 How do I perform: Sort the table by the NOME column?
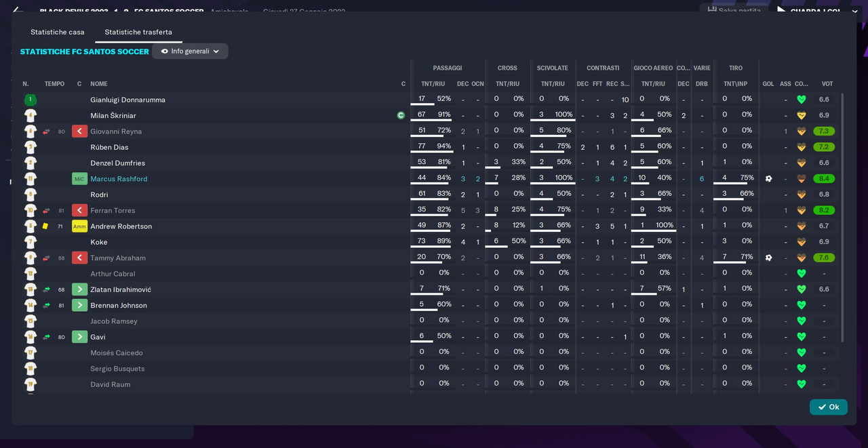[x=99, y=84]
